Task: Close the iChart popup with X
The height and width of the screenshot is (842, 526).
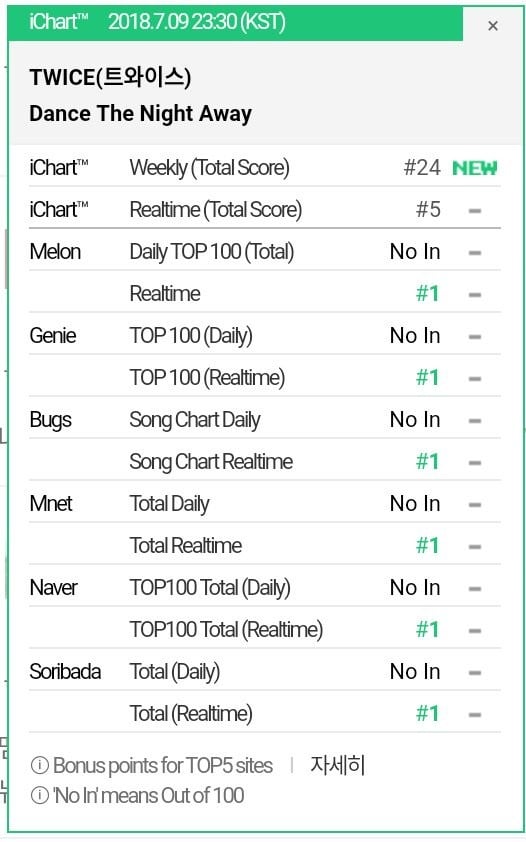Action: 493,26
